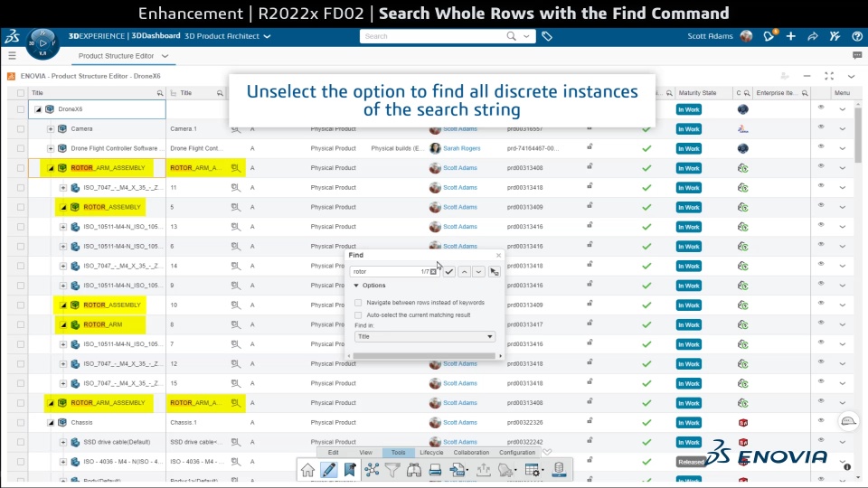The width and height of the screenshot is (868, 488).
Task: Open the hamburger menu at top left
Action: [12, 55]
